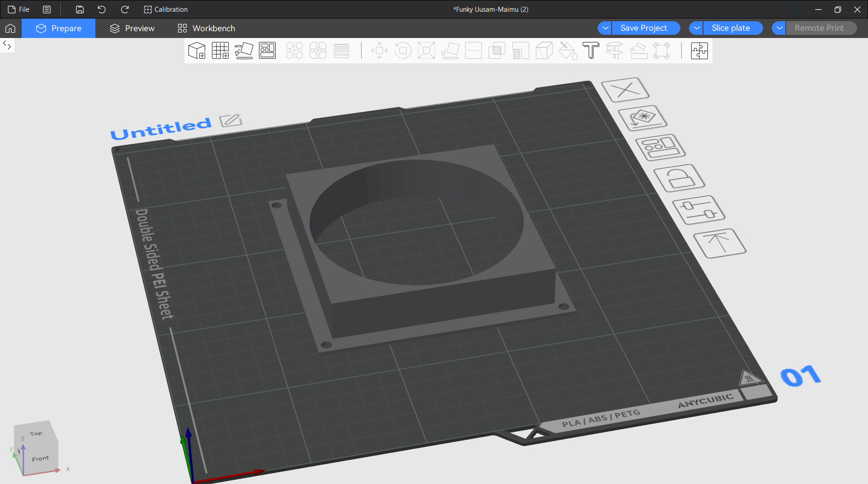Expand the Save Project dropdown arrow

coord(605,28)
